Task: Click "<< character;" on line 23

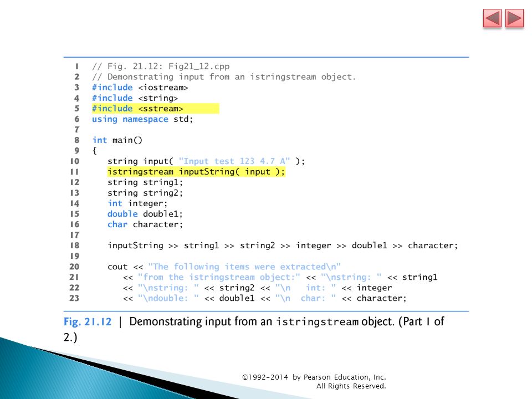Action: [374, 298]
